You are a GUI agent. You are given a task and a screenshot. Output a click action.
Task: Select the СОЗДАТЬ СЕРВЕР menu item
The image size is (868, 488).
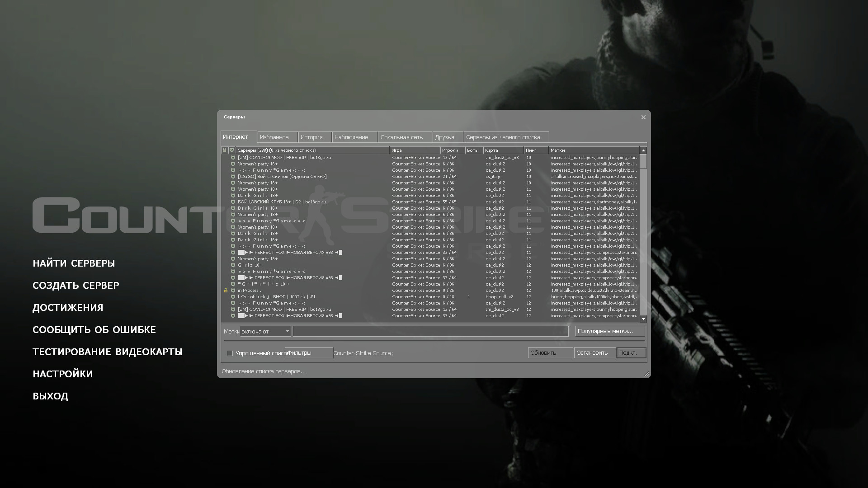click(x=76, y=286)
